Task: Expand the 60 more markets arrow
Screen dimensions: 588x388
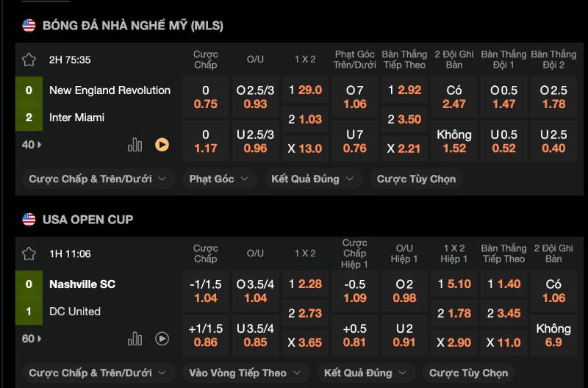Action: pos(32,339)
